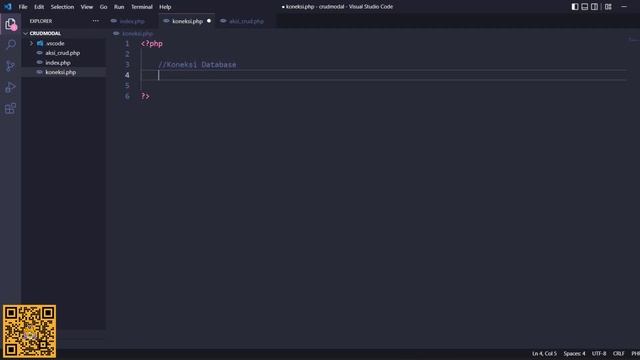
Task: Toggle the secondary side bar layout icon
Action: click(x=594, y=7)
